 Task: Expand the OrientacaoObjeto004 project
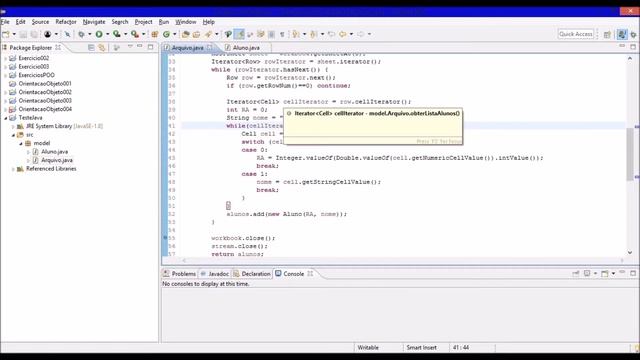5,109
